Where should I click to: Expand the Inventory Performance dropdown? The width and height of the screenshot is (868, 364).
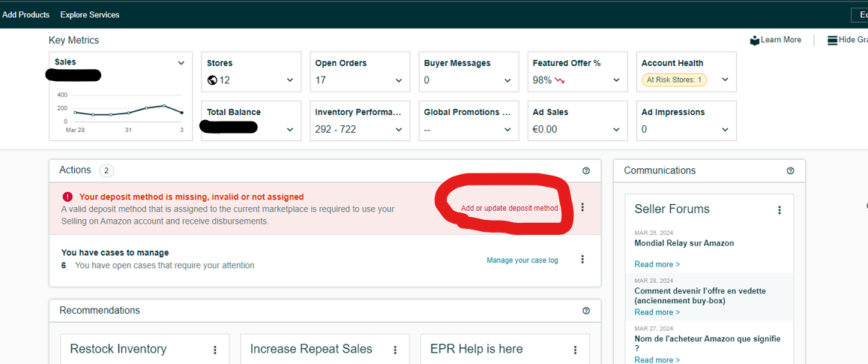pyautogui.click(x=399, y=130)
